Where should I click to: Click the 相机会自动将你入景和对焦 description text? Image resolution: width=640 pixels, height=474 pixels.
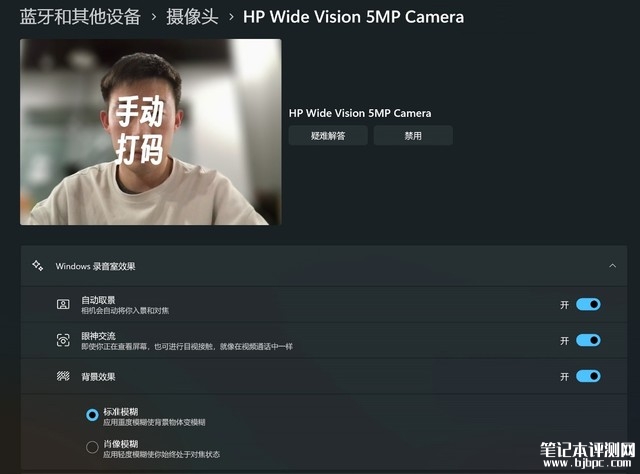(125, 311)
